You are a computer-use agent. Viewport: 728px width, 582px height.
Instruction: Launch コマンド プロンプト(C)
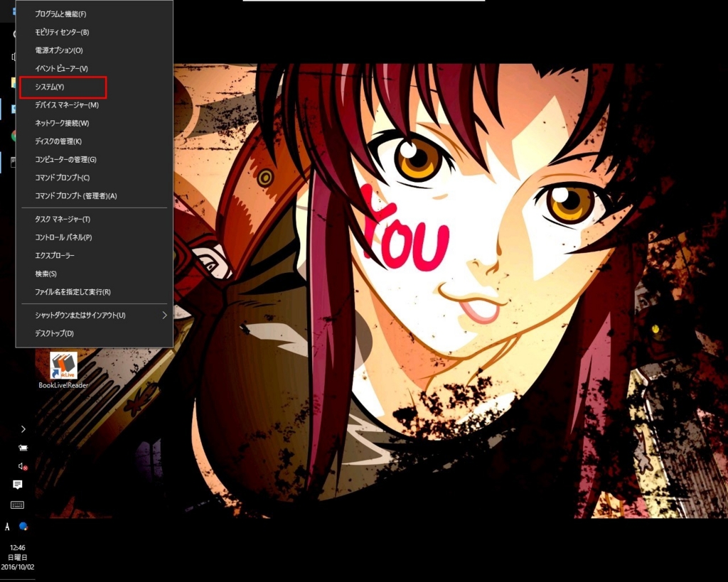95,177
